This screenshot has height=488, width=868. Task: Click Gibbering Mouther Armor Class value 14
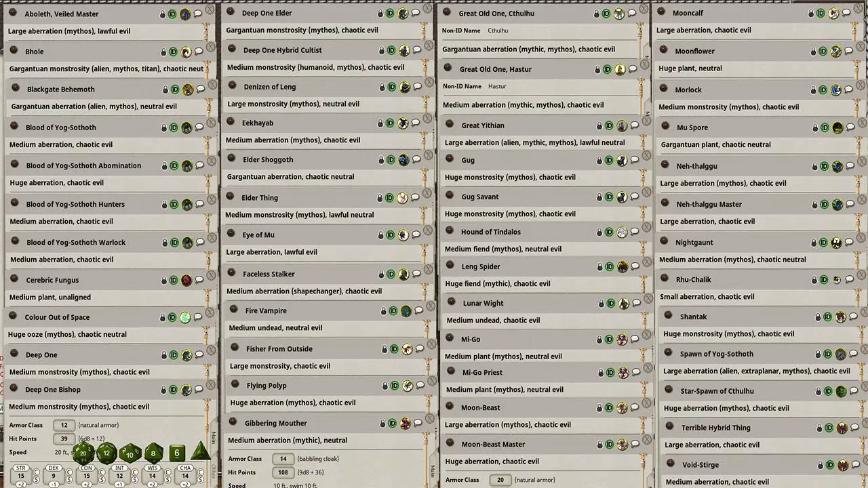click(283, 459)
